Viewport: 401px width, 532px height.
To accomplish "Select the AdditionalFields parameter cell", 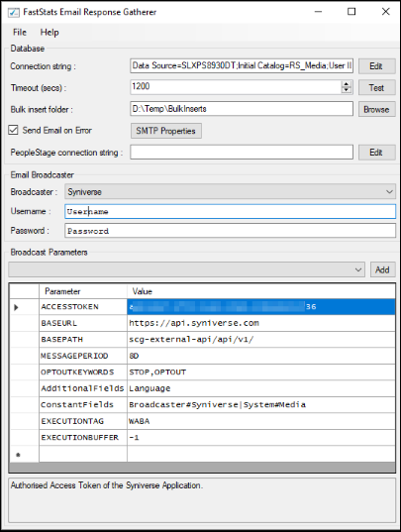I will pos(83,388).
